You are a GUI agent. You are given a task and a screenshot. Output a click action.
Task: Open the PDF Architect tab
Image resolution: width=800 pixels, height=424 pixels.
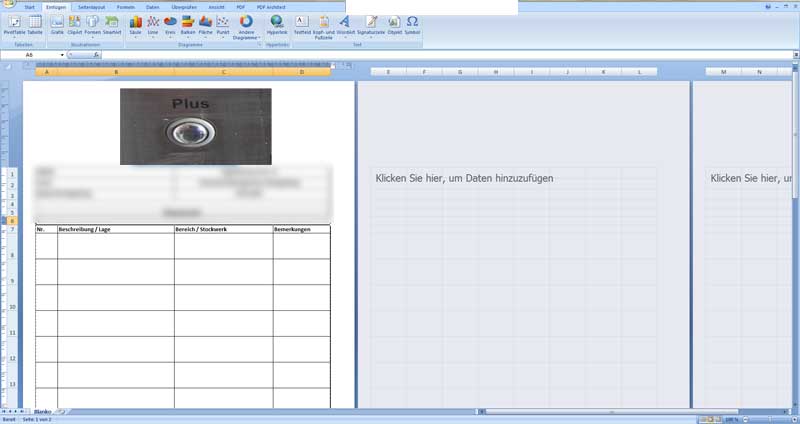[x=271, y=7]
